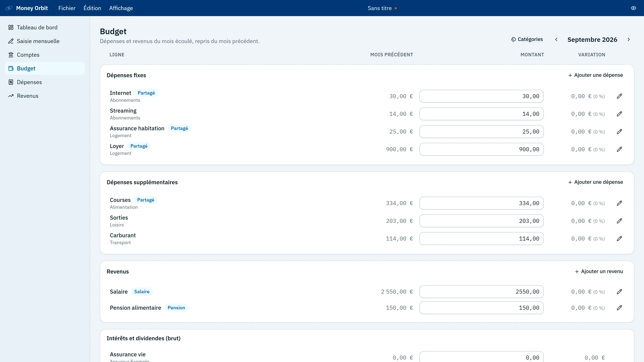Click the Sans titre document title
The width and height of the screenshot is (644, 362).
(x=380, y=8)
